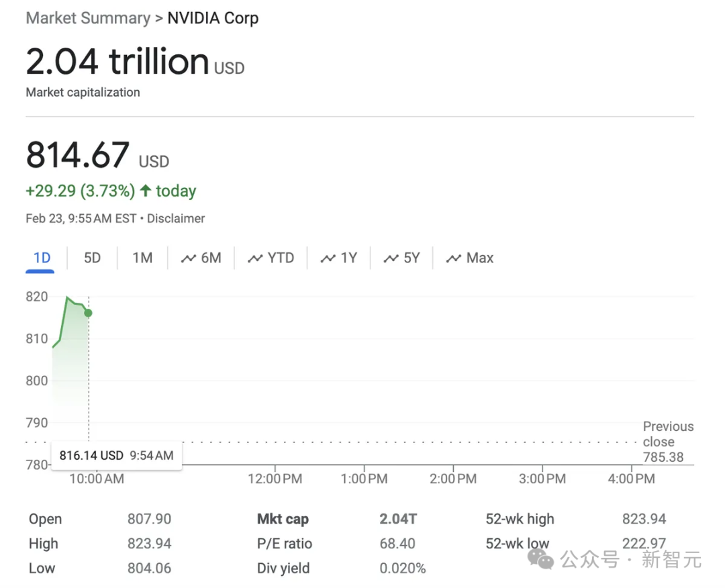Click the trend icon beside 5Y
Image resolution: width=725 pixels, height=588 pixels.
pos(391,258)
